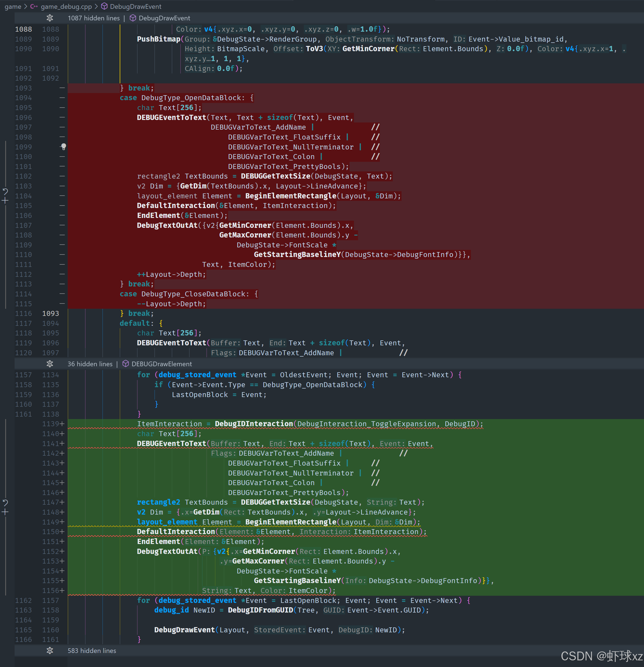Open the game_debug.cpp breadcrumb item
Image resolution: width=644 pixels, height=667 pixels.
tap(66, 6)
